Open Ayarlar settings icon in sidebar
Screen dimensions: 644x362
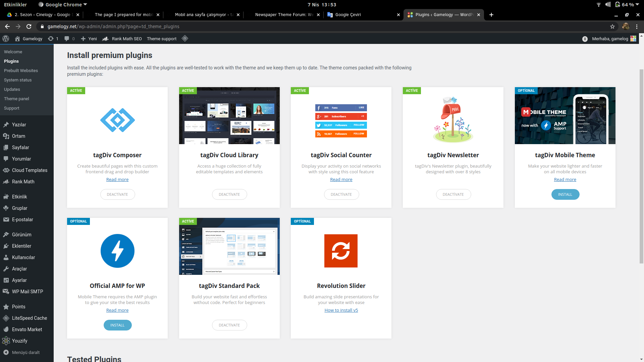coord(6,280)
